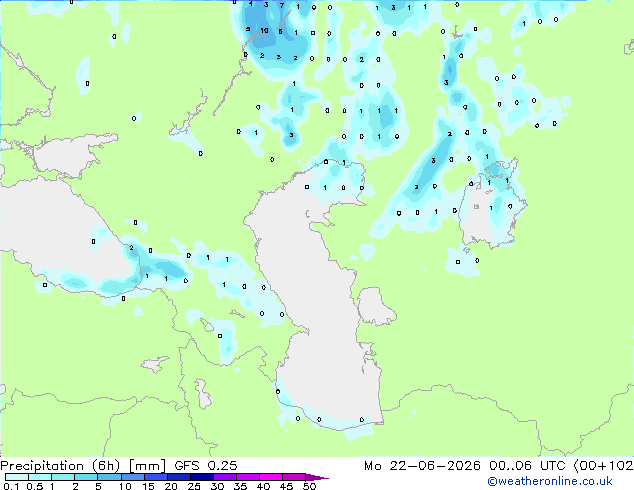
Task: Click the '50' legend scale label
Action: 310,486
